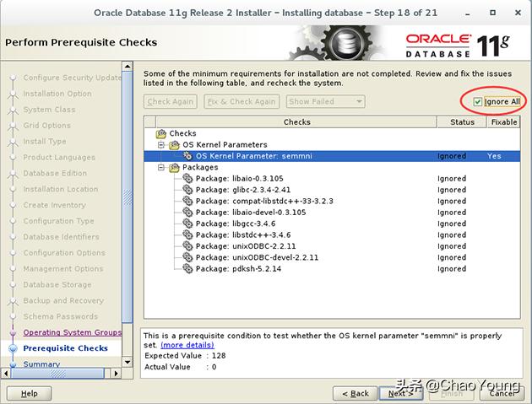The height and width of the screenshot is (404, 532).
Task: Select row Package: libaio-devel-0.3.105
Action: tap(332, 213)
